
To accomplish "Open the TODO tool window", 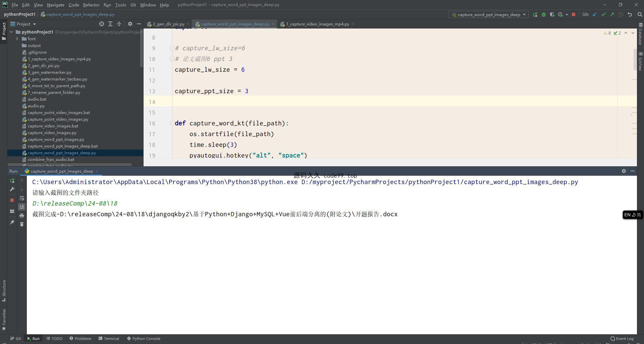I will click(54, 339).
